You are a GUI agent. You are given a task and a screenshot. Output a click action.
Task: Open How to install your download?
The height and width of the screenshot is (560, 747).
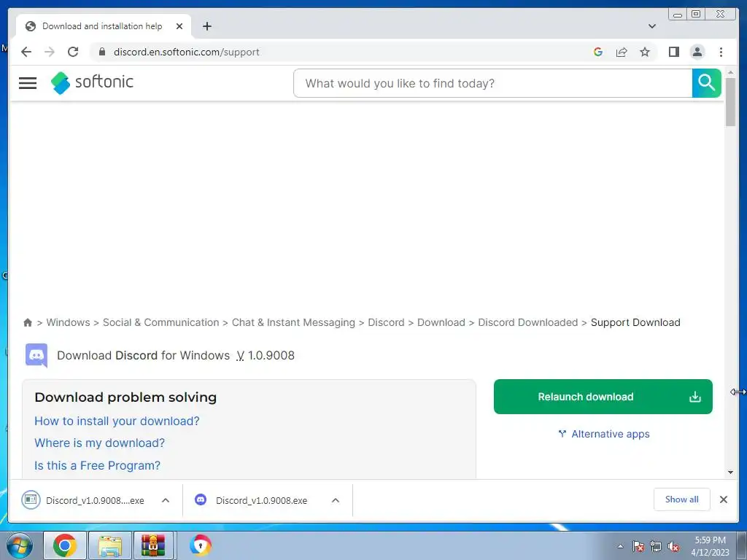pos(117,421)
